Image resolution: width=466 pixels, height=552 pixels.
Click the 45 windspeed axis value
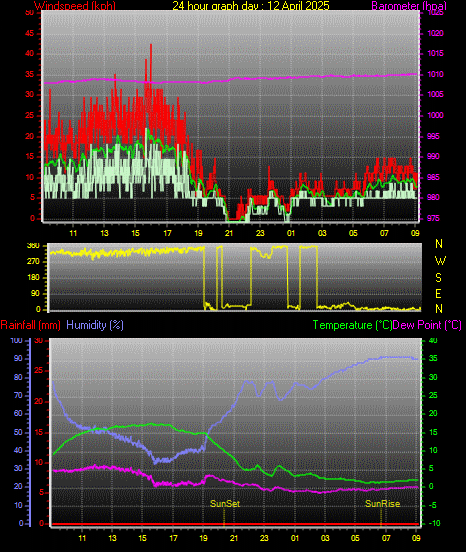pyautogui.click(x=30, y=33)
